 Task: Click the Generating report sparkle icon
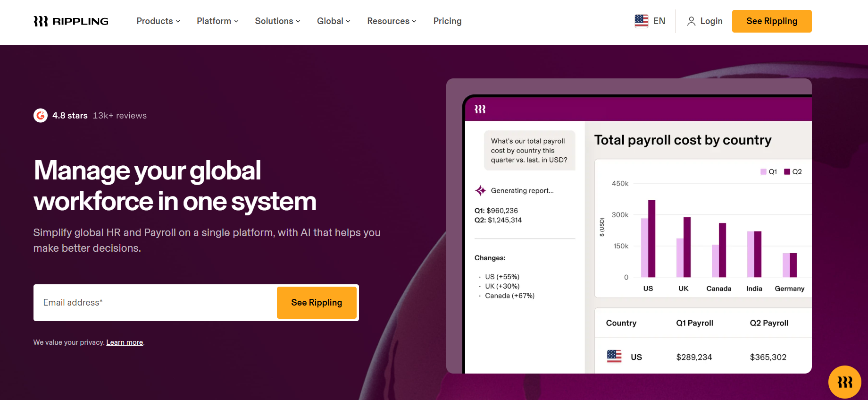tap(480, 190)
